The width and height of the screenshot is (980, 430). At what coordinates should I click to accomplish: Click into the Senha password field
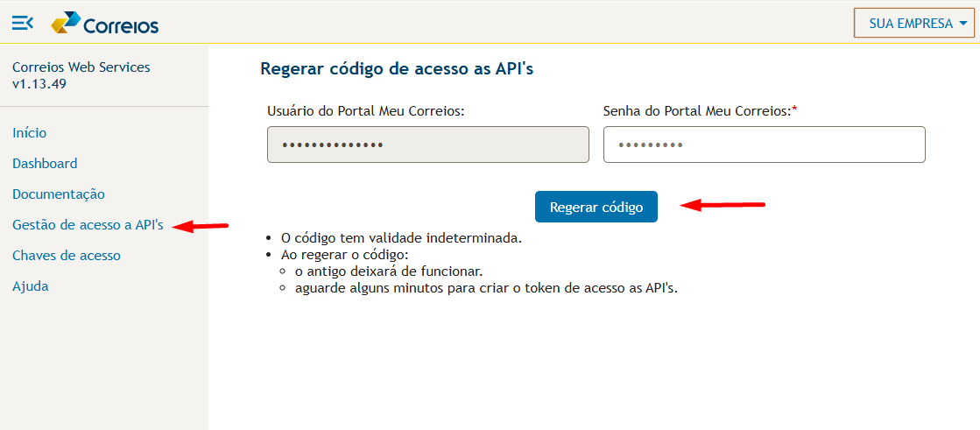click(765, 145)
